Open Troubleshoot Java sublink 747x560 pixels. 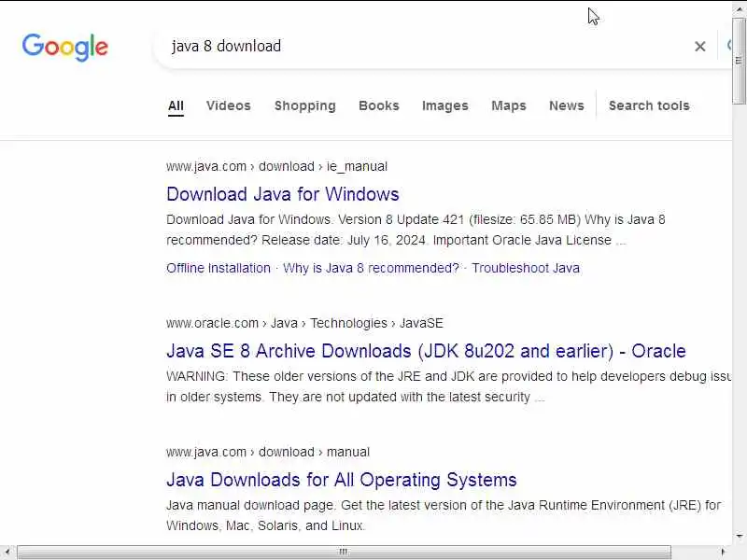(x=526, y=268)
